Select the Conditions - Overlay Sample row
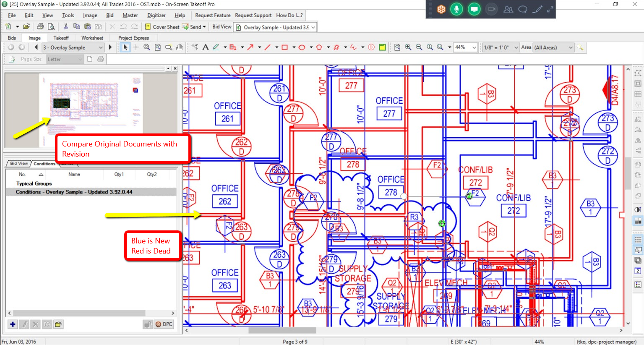The height and width of the screenshot is (345, 644). (x=91, y=192)
